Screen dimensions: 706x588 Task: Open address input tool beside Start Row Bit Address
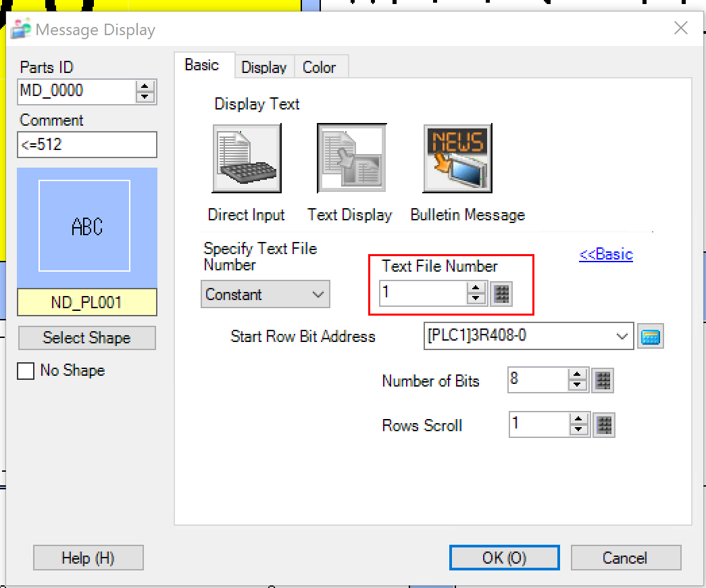(x=651, y=337)
